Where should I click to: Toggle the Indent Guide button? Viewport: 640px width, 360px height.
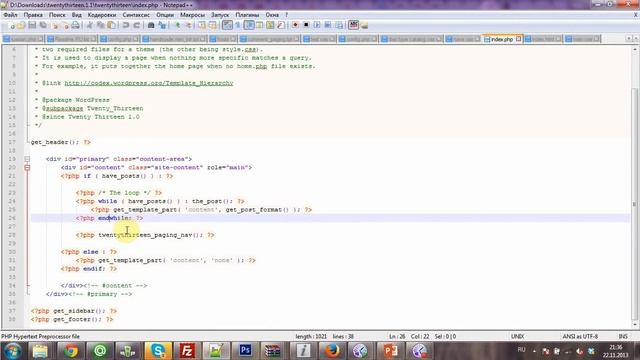(x=249, y=25)
